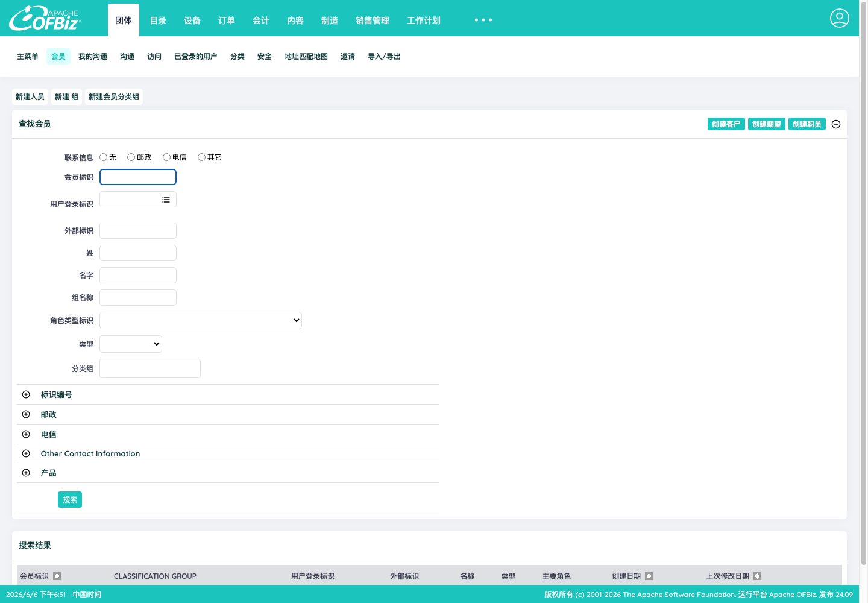This screenshot has width=868, height=603.
Task: Open 访问 submenu item
Action: tap(154, 57)
